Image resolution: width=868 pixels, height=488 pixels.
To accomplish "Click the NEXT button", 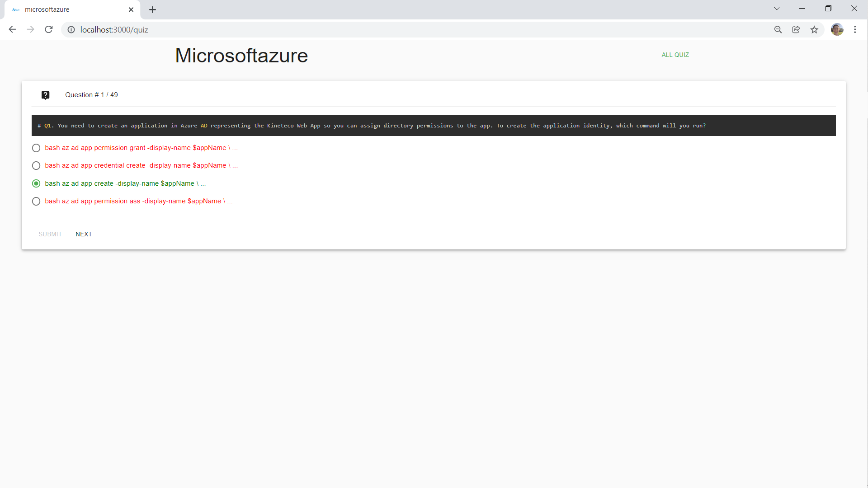I will coord(84,234).
